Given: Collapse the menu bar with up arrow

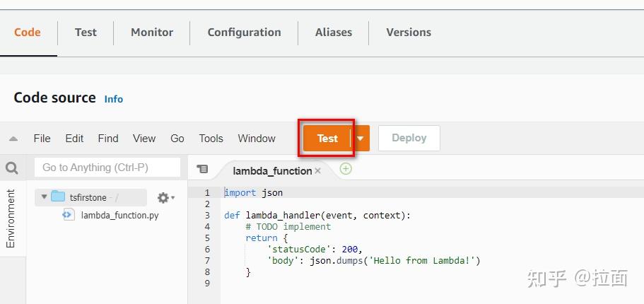Looking at the screenshot, I should [13, 139].
